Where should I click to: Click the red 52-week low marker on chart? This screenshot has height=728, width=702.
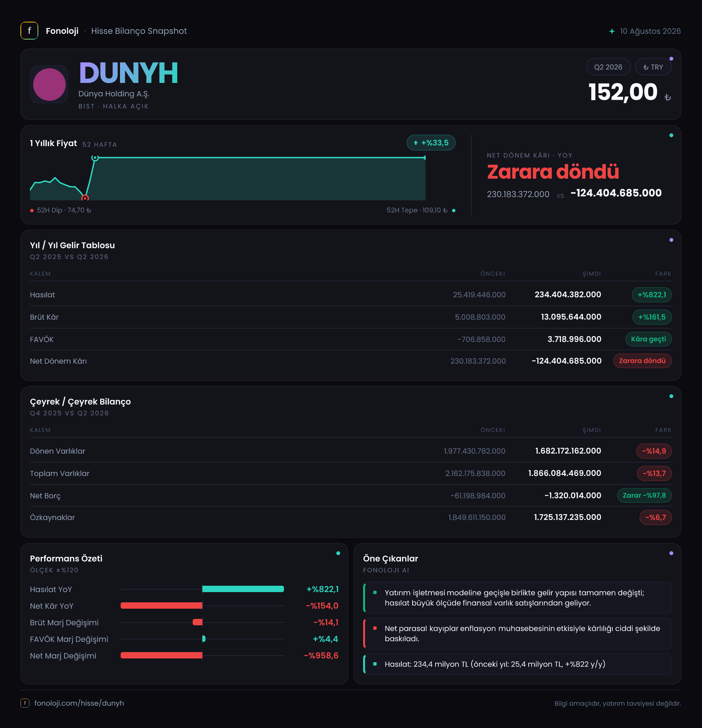(85, 198)
